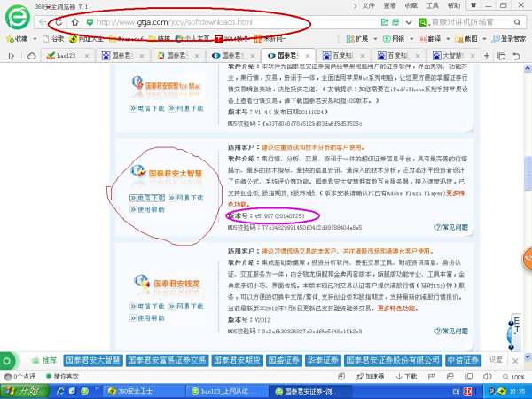The width and height of the screenshot is (532, 399).
Task: Switch to the hao123 tab
Action: [66, 56]
